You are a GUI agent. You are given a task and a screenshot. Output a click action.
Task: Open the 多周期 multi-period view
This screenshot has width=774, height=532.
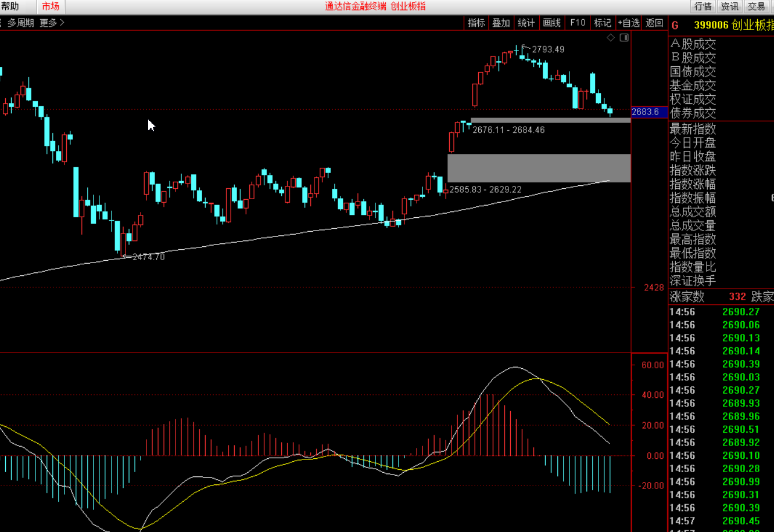point(20,23)
